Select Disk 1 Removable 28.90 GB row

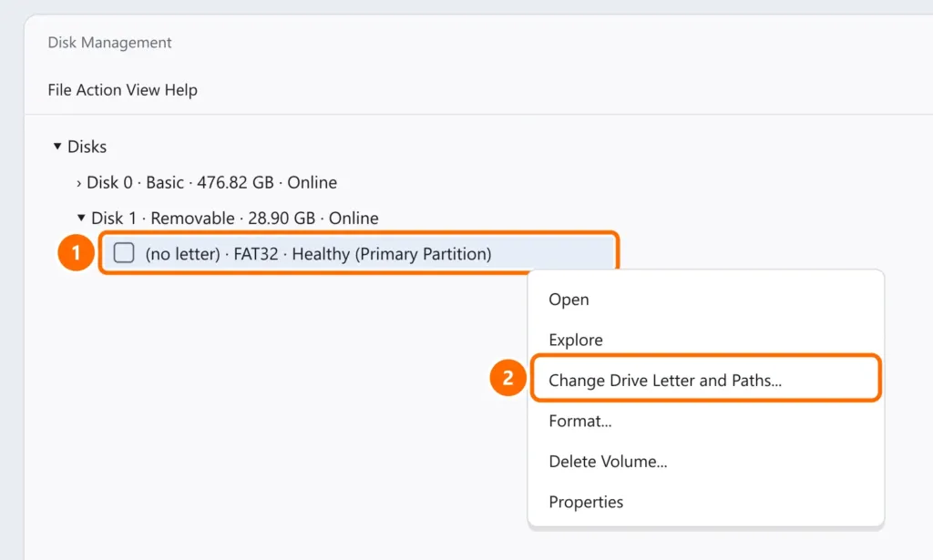[x=234, y=219]
